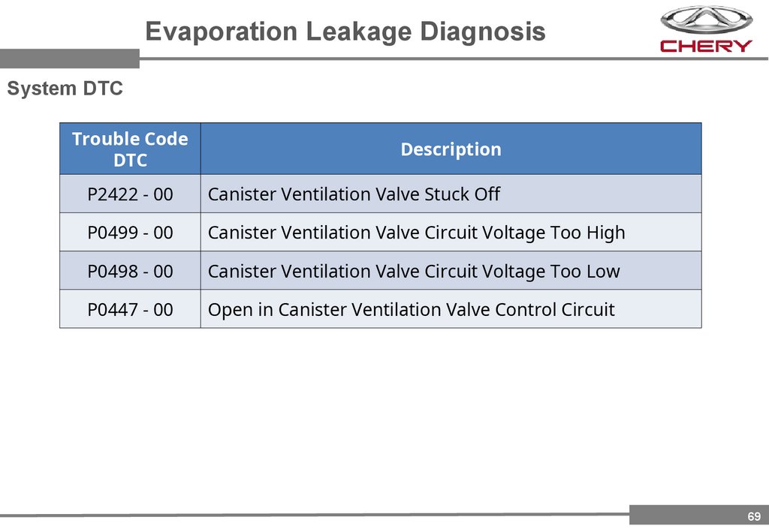This screenshot has height=532, width=769.
Task: Click the red CHERY wordmark
Action: tap(705, 46)
